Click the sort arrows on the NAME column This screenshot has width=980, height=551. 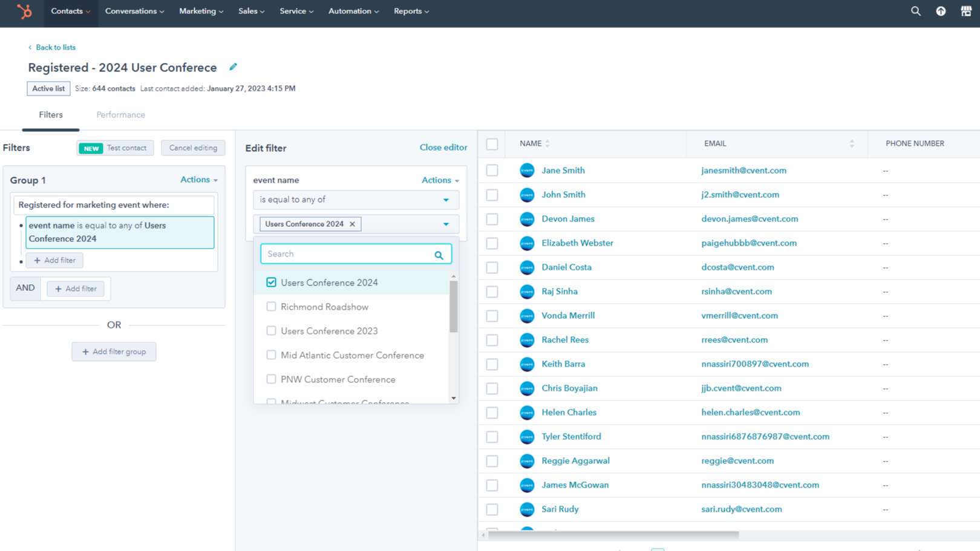point(547,143)
